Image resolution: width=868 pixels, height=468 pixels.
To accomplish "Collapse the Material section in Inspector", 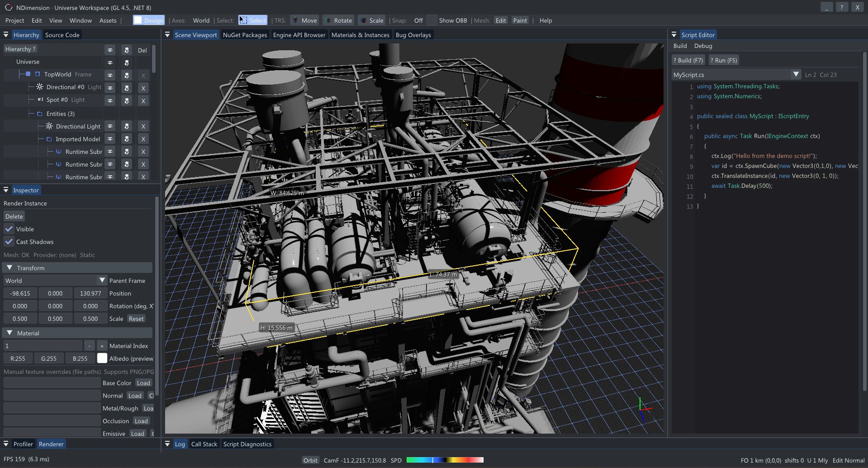I will pyautogui.click(x=9, y=333).
